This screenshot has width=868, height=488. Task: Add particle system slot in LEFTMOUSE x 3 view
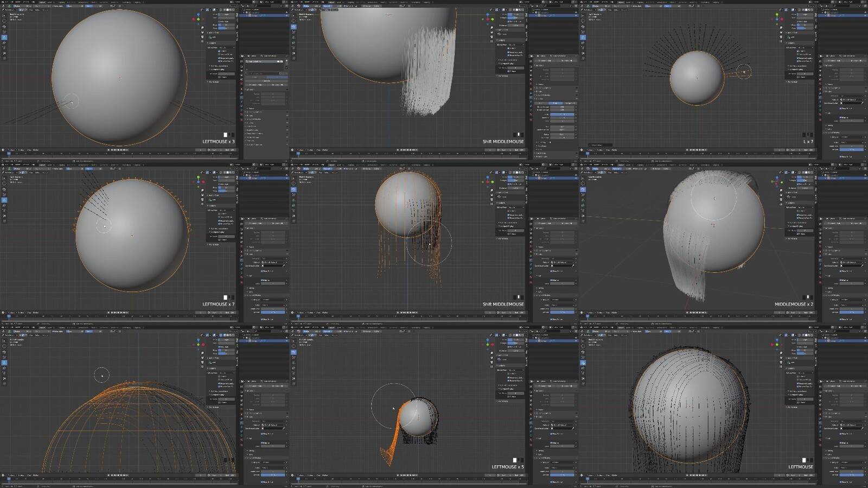pyautogui.click(x=286, y=60)
